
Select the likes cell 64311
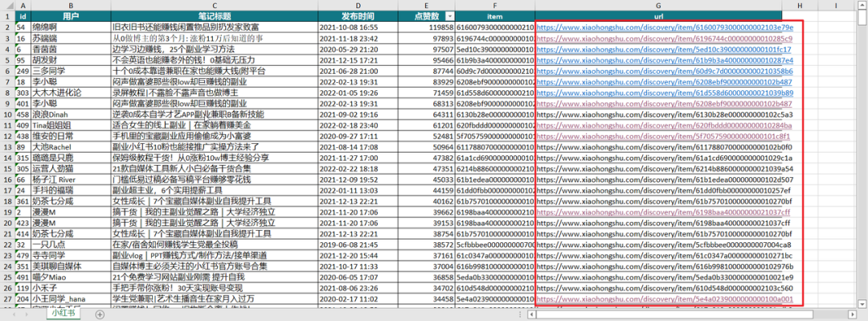click(x=426, y=114)
